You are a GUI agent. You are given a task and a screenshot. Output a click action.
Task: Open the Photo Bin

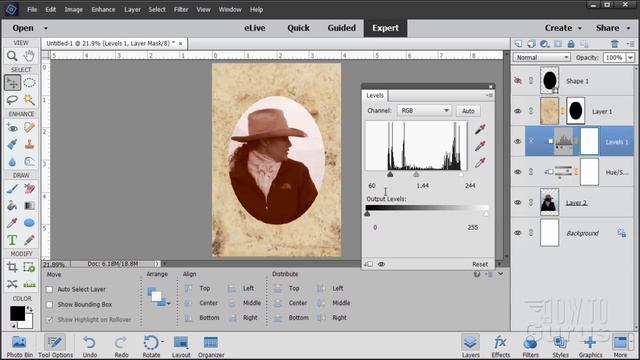tap(19, 346)
